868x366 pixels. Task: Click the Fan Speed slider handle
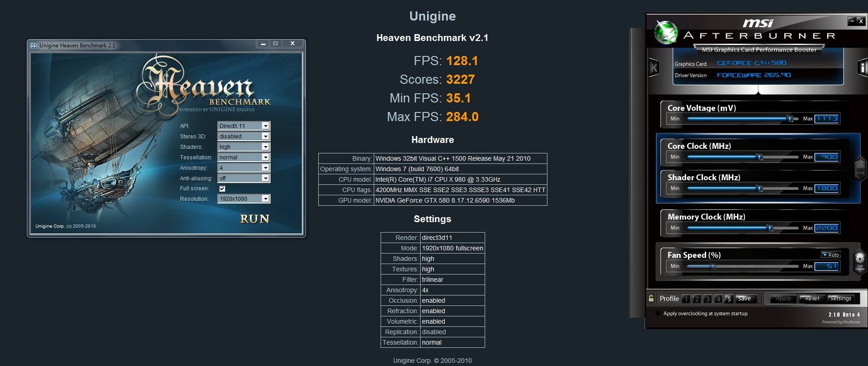[713, 266]
